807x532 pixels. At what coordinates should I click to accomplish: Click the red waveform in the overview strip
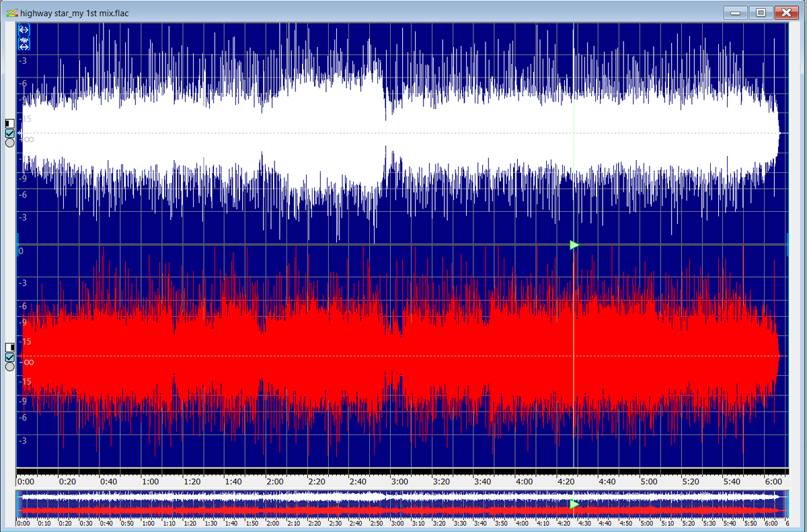click(401, 511)
